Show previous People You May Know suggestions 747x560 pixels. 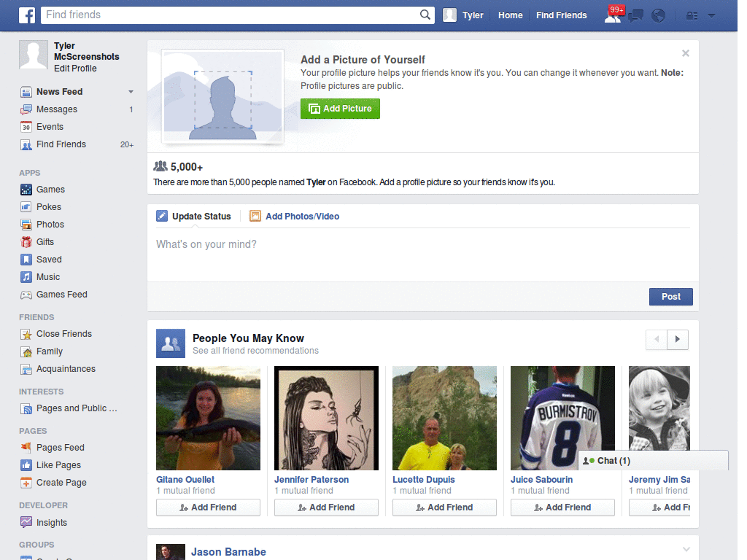pyautogui.click(x=657, y=340)
